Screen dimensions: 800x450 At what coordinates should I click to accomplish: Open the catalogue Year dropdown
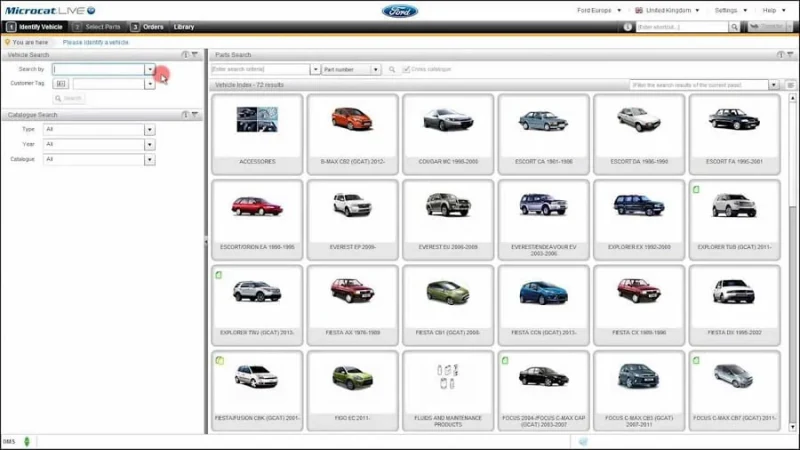click(150, 144)
